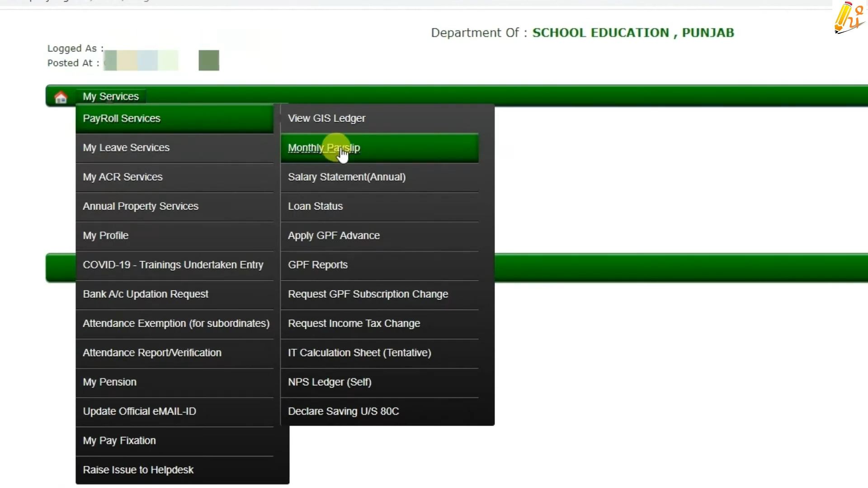
Task: Select My Pension service option
Action: 110,382
